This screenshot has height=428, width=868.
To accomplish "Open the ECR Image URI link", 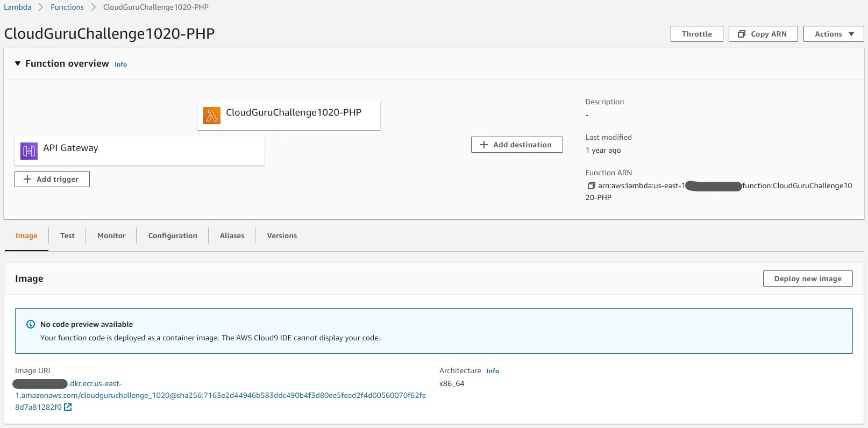I will tap(220, 395).
